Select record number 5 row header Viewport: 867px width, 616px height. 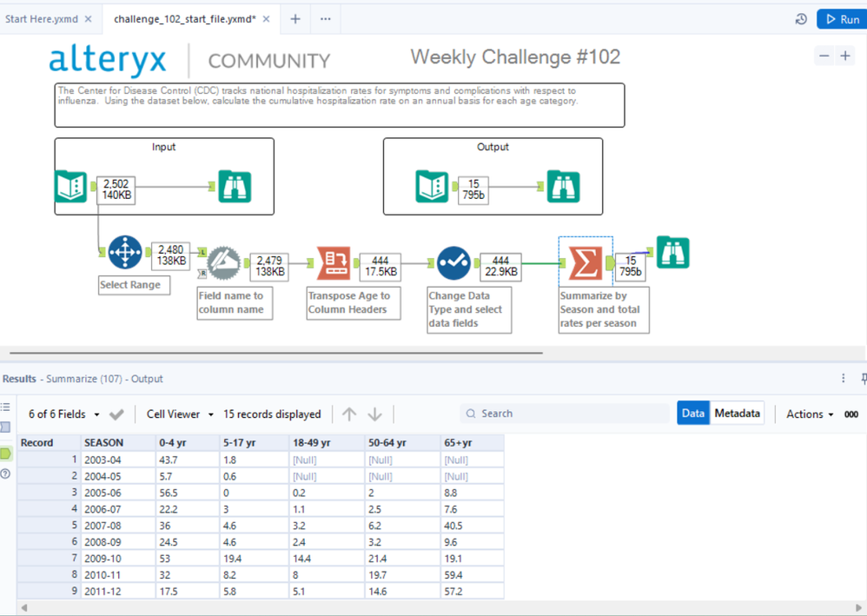(x=50, y=526)
